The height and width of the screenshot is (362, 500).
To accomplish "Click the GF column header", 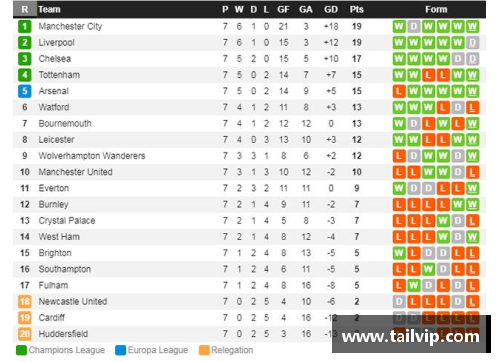I will coord(283,9).
